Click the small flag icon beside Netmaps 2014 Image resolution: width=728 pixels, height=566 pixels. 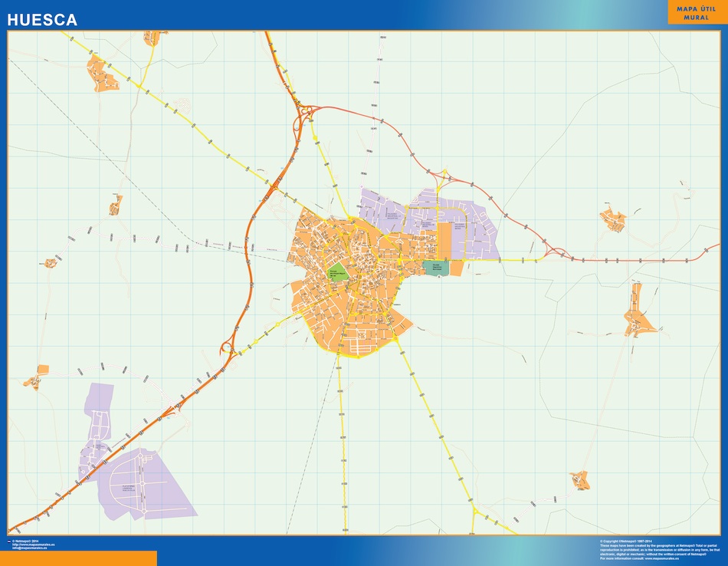click(8, 541)
